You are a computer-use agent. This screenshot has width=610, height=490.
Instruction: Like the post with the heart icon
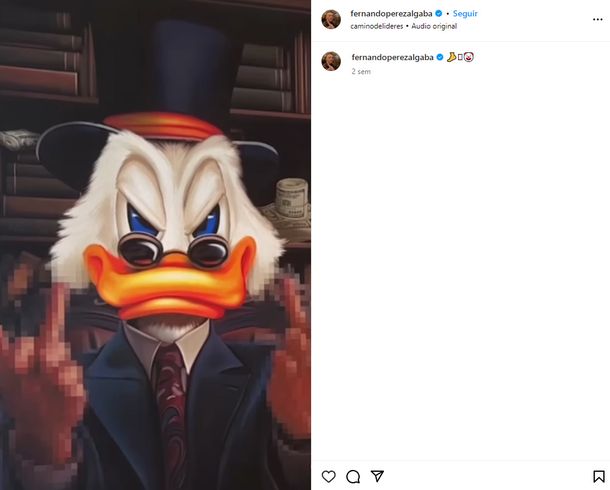[x=328, y=476]
